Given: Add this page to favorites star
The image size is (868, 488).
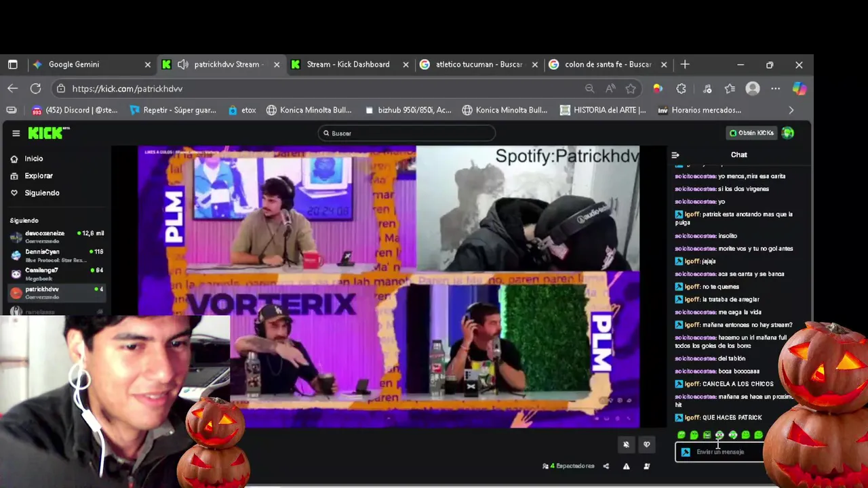Looking at the screenshot, I should (631, 88).
